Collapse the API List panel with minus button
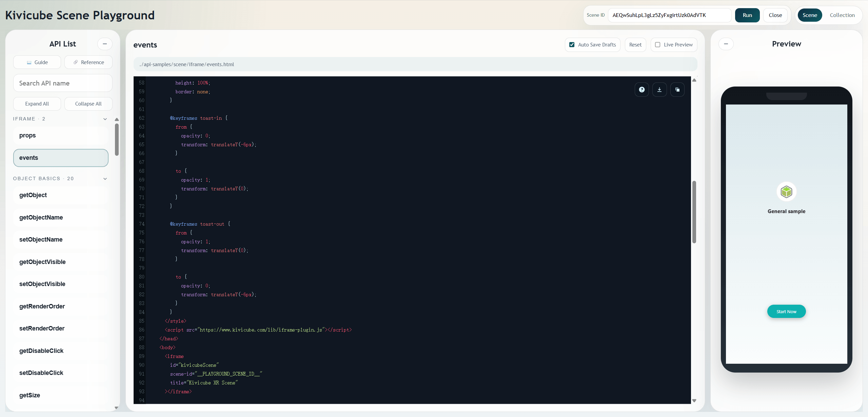Viewport: 868px width, 417px height. (105, 44)
